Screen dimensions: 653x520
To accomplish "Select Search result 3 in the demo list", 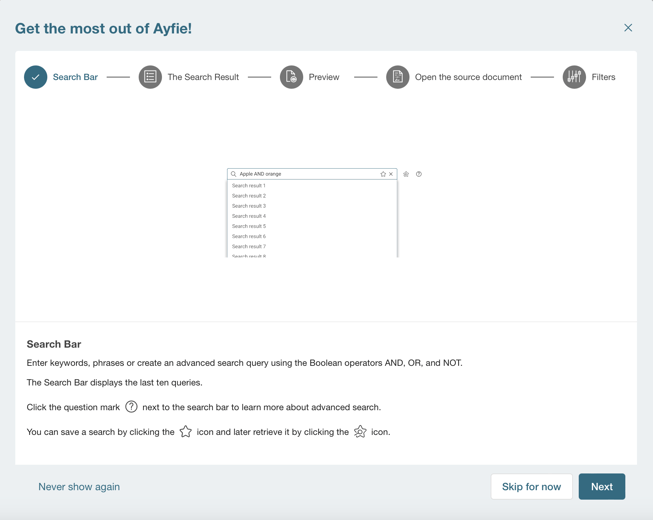I will click(x=249, y=206).
